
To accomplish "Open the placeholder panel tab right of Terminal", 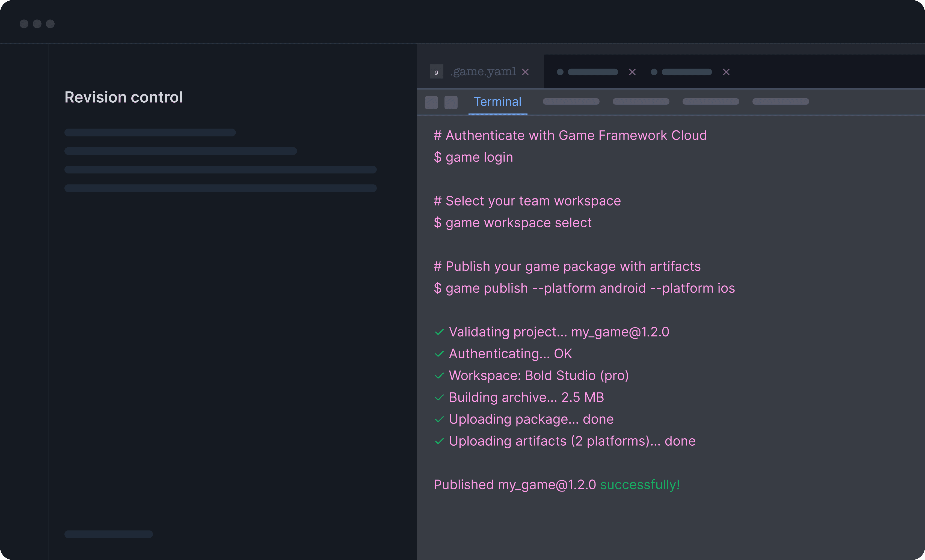I will pos(571,101).
